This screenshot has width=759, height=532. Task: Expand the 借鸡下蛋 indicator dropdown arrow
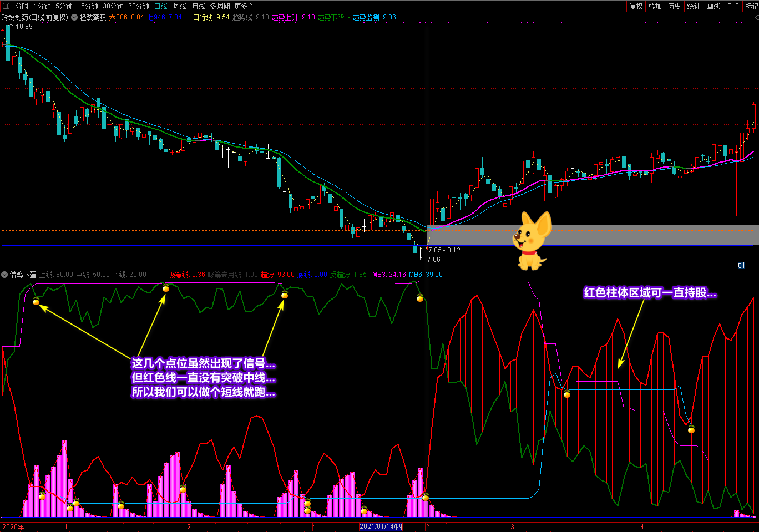(4, 275)
